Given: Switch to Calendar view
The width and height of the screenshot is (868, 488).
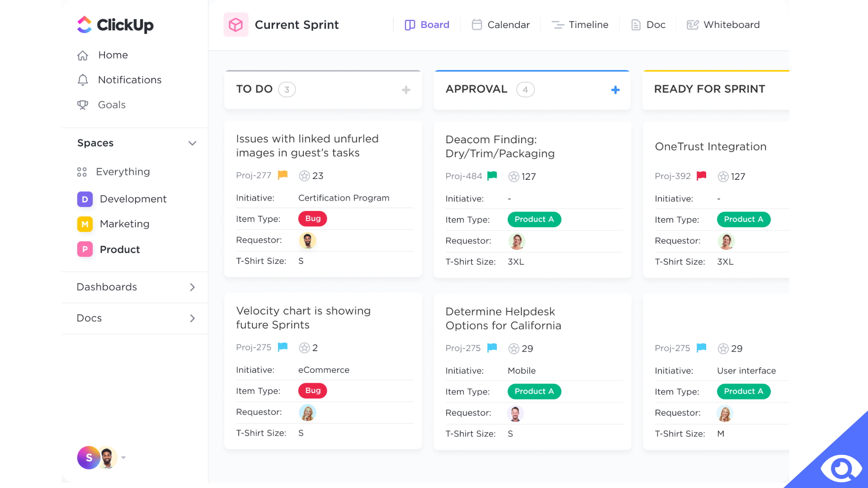Looking at the screenshot, I should pos(501,24).
